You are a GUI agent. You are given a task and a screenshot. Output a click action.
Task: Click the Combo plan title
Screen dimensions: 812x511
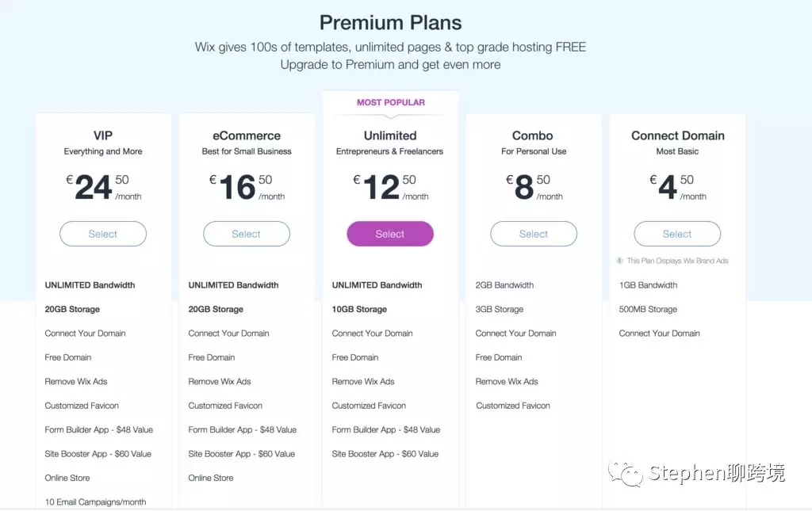(533, 135)
